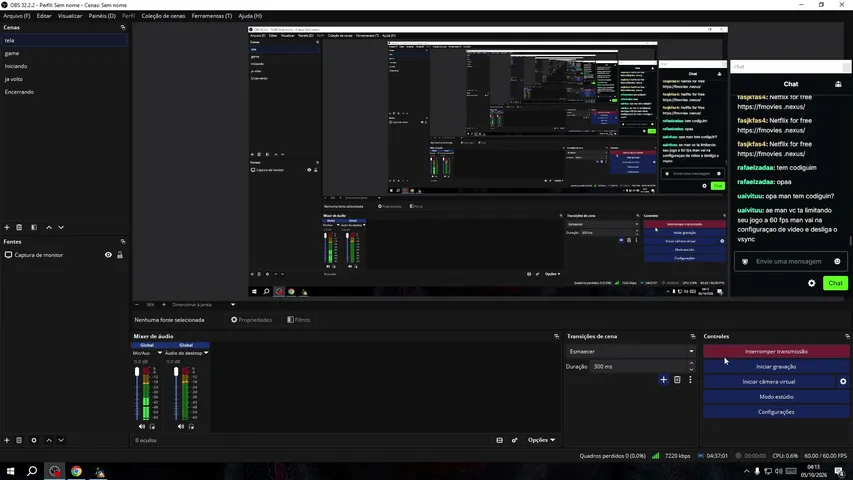Open advanced audio properties gears icon
This screenshot has height=480, width=853.
(x=515, y=440)
